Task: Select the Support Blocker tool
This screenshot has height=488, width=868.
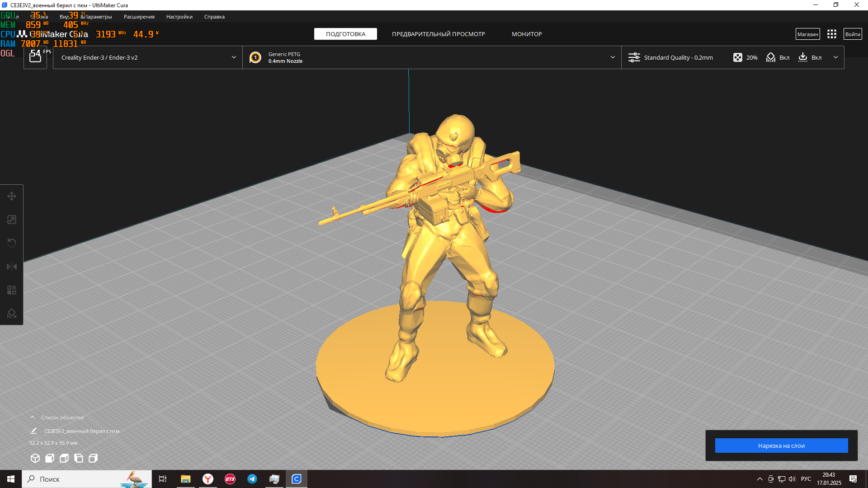Action: tap(12, 314)
